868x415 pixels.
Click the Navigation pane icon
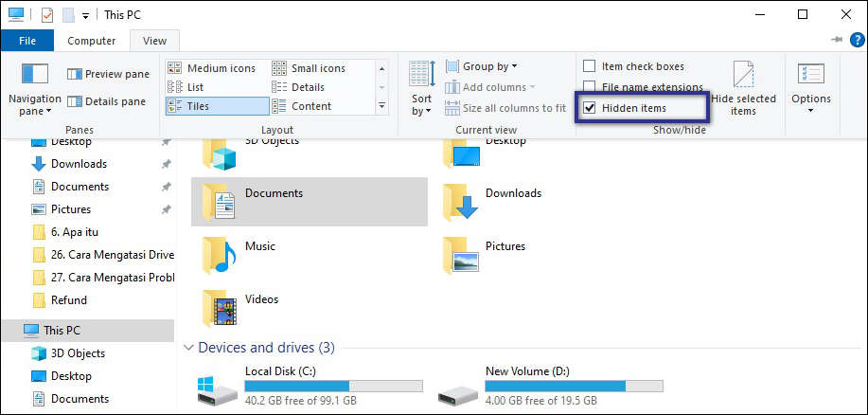click(34, 75)
